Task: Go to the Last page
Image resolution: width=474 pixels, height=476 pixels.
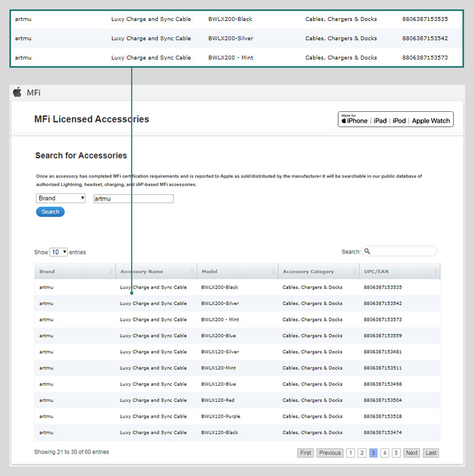Action: point(431,453)
